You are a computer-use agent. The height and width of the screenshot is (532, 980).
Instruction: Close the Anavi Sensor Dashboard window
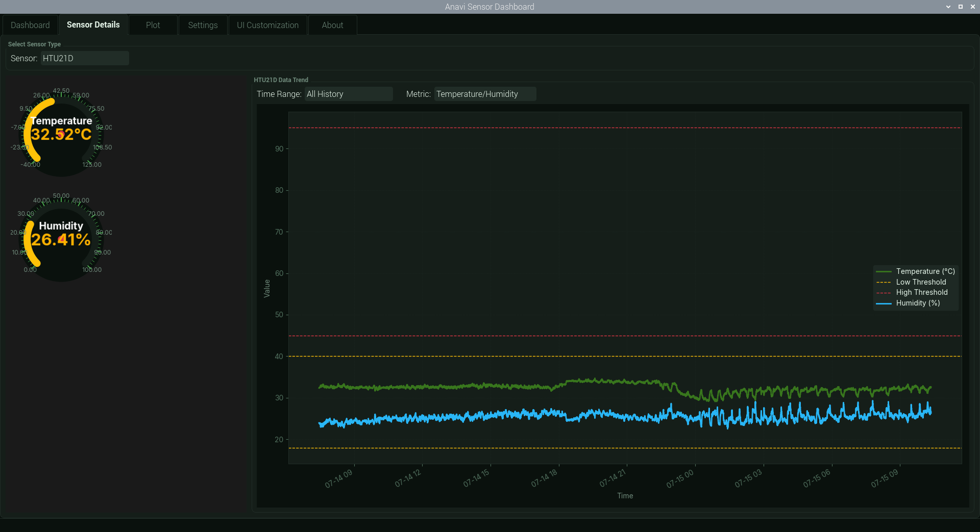click(x=973, y=7)
